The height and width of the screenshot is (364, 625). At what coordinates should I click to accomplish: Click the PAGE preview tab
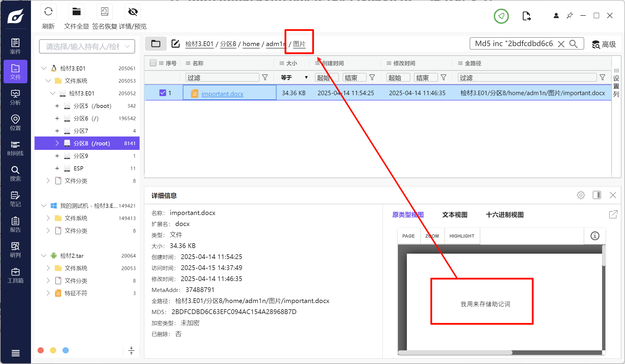pos(408,236)
